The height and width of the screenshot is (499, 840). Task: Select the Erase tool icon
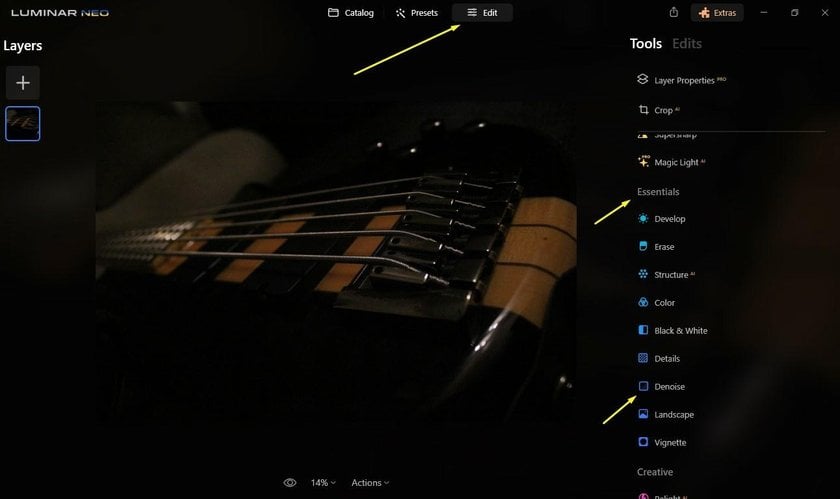pos(643,247)
